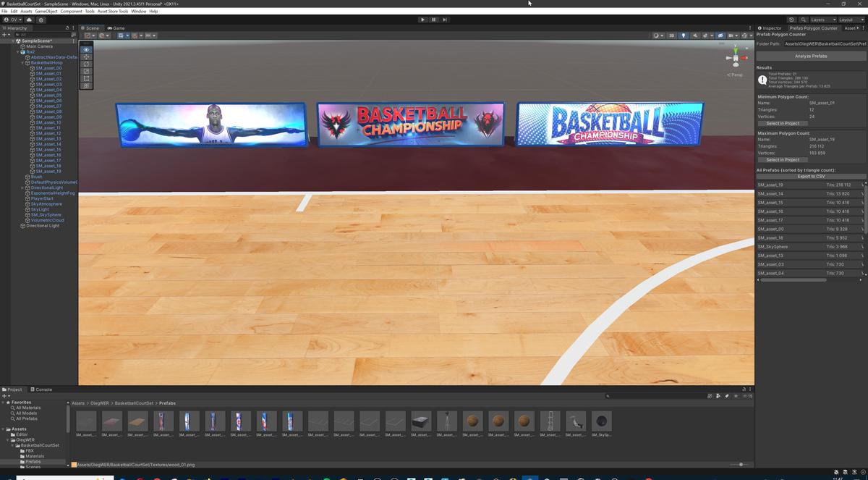Click the Analyze Prefabs button
The image size is (868, 480).
pyautogui.click(x=810, y=56)
